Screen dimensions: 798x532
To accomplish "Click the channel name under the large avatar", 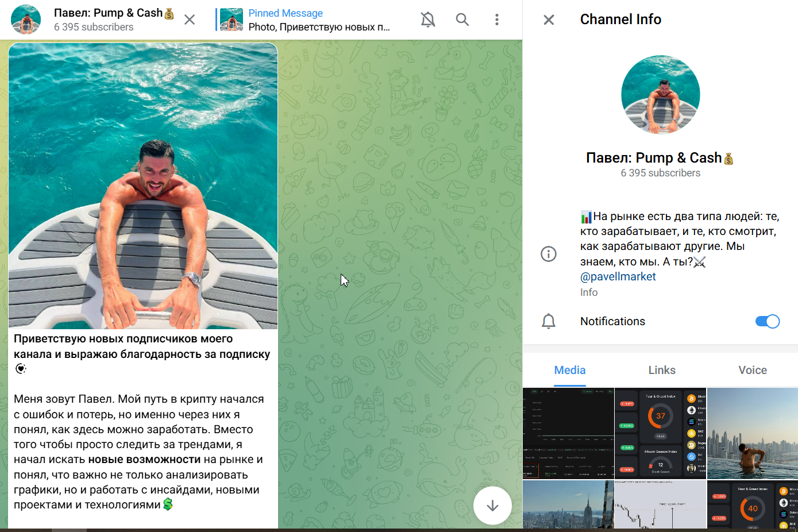I will pos(660,158).
